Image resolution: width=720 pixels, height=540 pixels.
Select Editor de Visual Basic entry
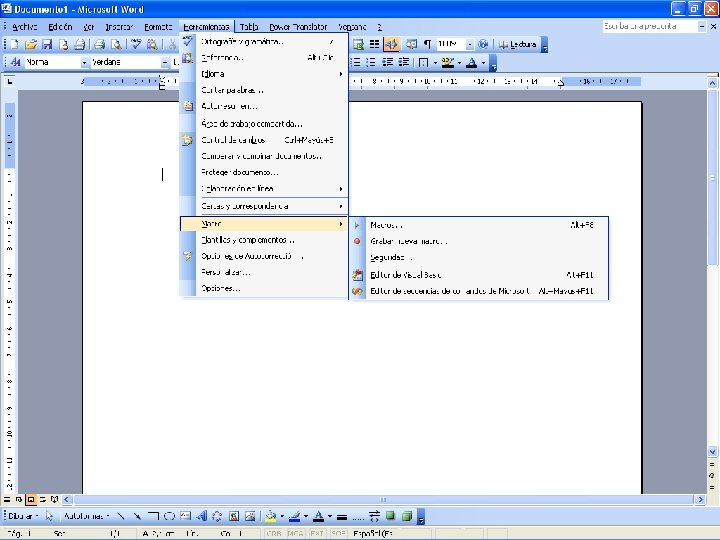pyautogui.click(x=479, y=275)
